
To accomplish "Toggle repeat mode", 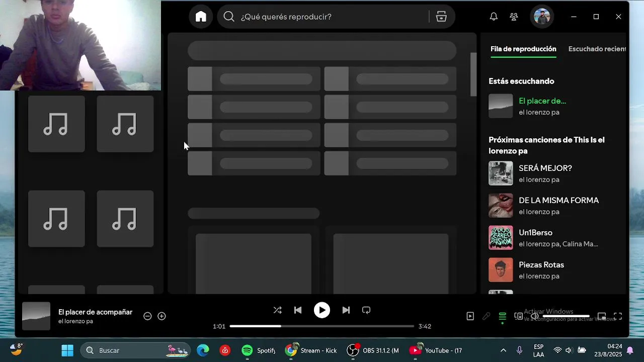I will (x=366, y=310).
